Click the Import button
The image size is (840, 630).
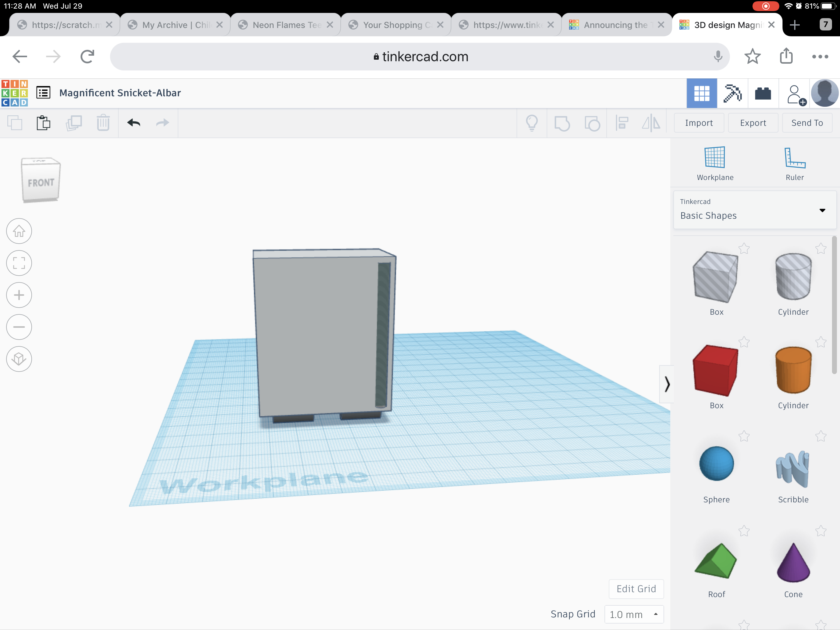click(699, 123)
